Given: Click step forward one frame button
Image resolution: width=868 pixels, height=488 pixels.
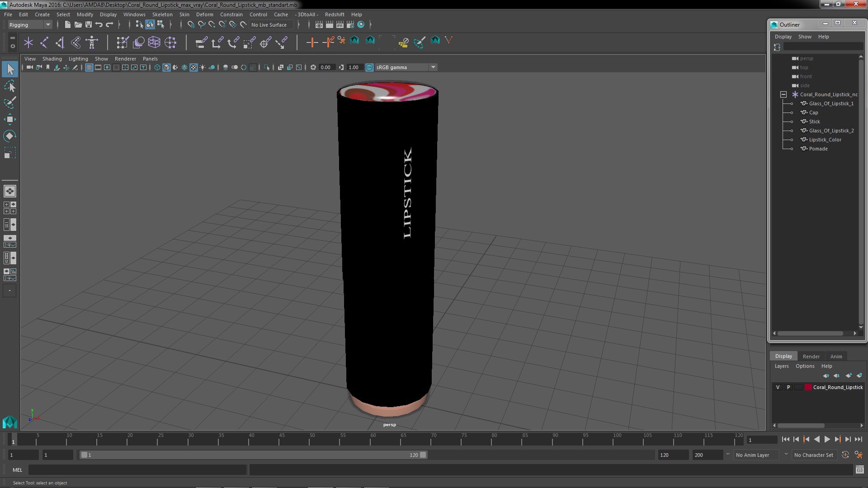Looking at the screenshot, I should (848, 439).
